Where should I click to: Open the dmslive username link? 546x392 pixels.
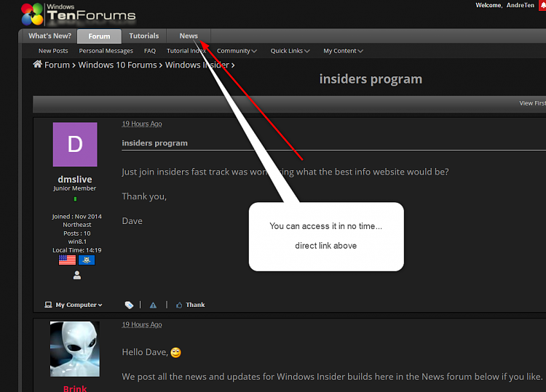(x=75, y=180)
